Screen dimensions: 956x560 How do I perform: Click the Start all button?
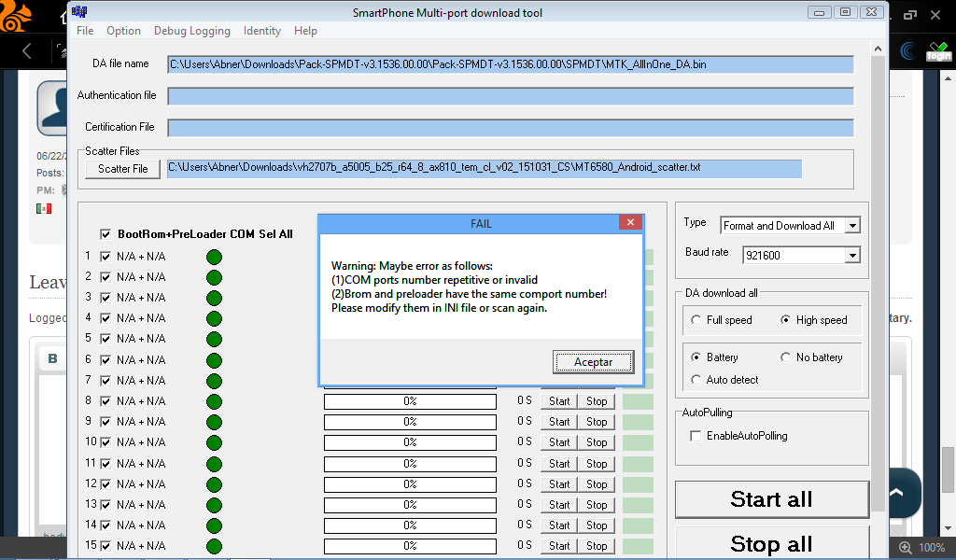[x=772, y=499]
